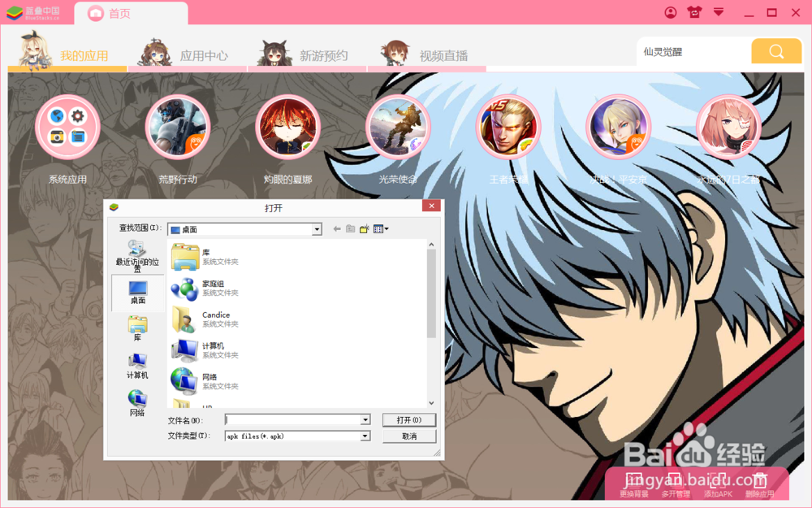Click the search field containing 仙灵觉醒
Screen dimensions: 812x508
[x=694, y=51]
